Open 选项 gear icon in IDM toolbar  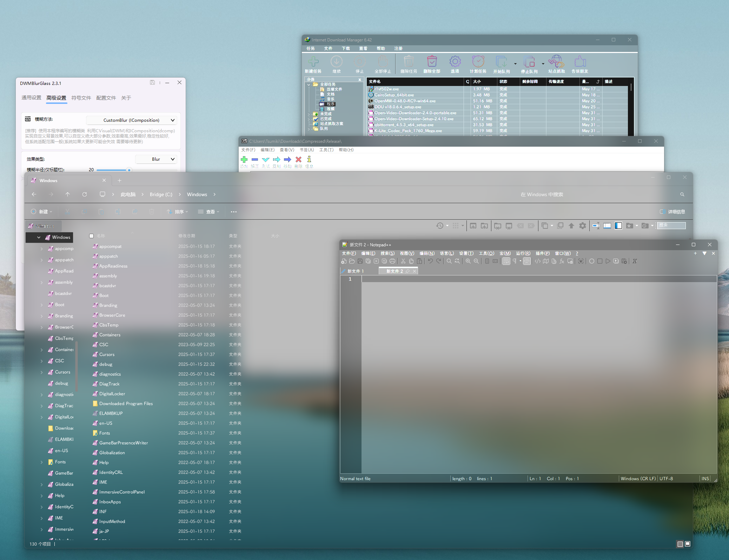click(x=455, y=62)
